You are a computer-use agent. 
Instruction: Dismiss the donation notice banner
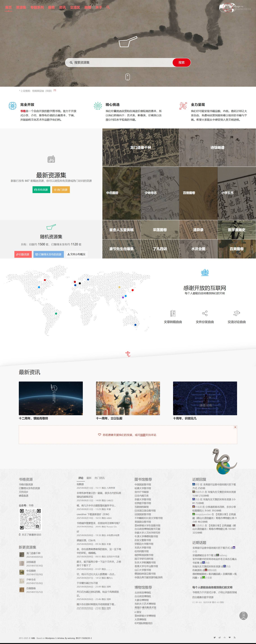point(235,427)
